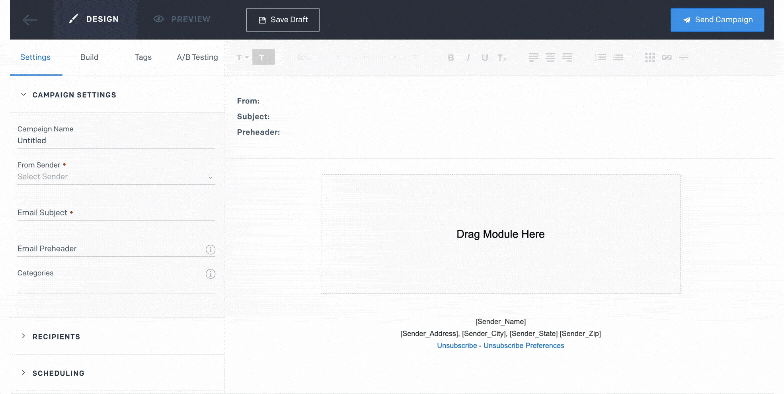
Task: Open the Select Sender dropdown
Action: 116,176
